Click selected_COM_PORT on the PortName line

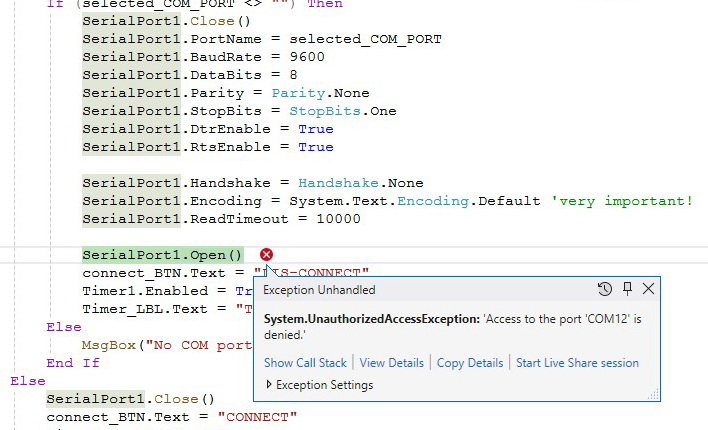click(x=365, y=39)
